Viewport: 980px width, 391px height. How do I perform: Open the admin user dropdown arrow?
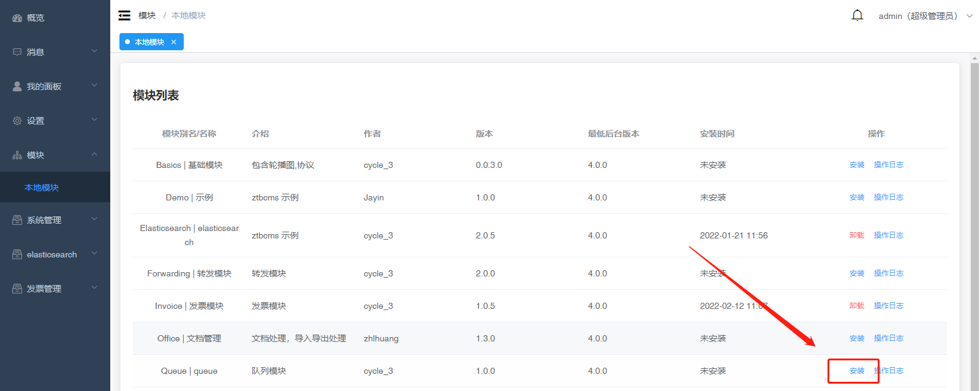(970, 16)
